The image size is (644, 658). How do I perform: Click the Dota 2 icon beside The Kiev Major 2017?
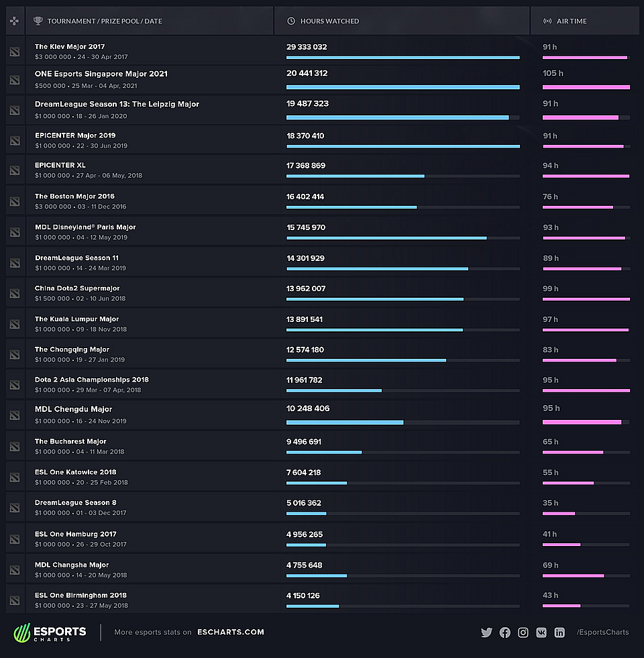click(x=15, y=52)
